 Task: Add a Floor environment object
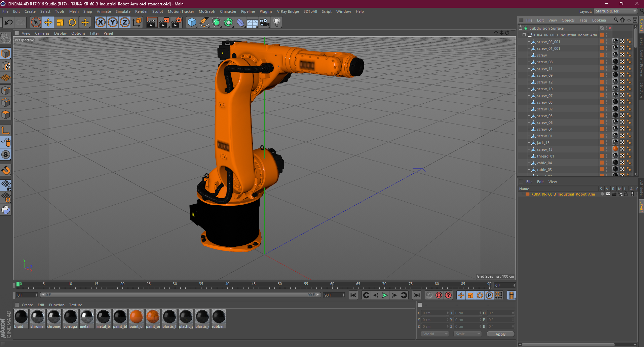point(253,23)
